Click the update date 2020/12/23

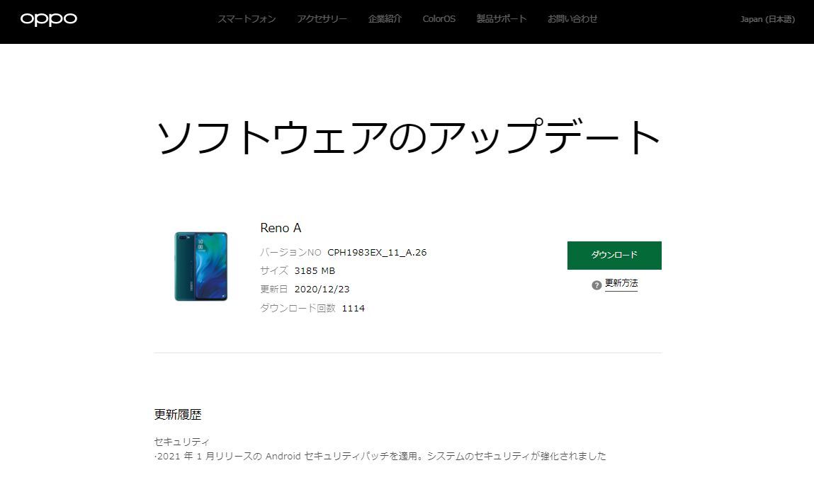click(322, 290)
